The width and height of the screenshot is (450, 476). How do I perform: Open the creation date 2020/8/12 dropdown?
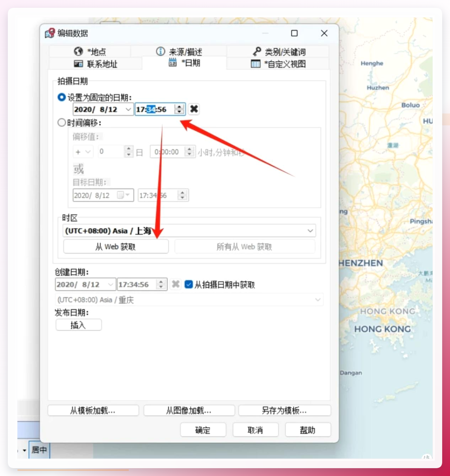pos(111,285)
